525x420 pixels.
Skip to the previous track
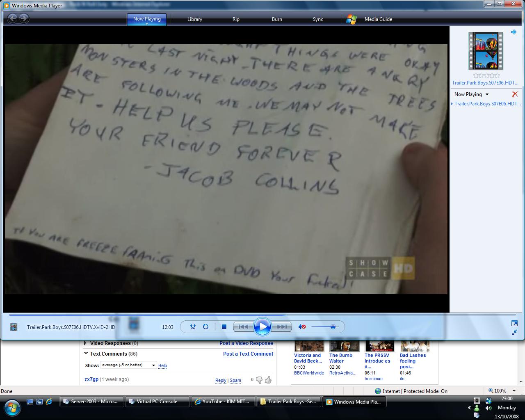pos(243,327)
